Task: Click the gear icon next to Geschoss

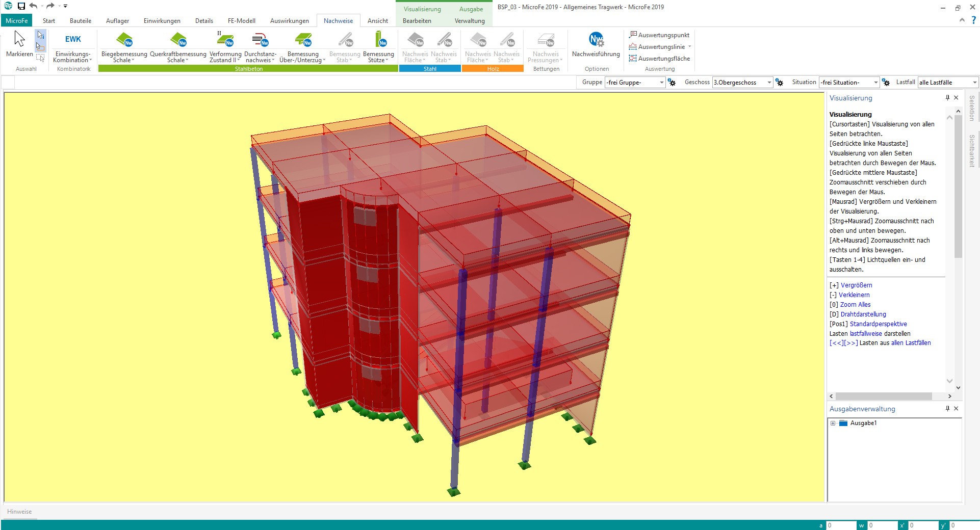Action: (779, 83)
